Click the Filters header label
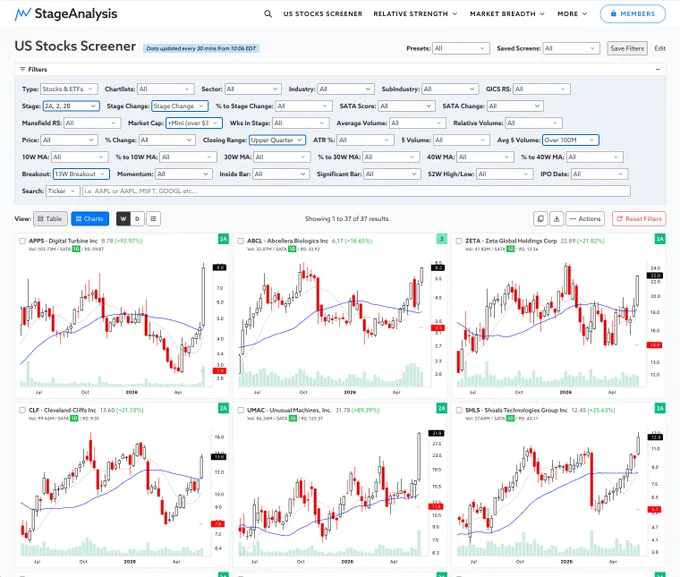 tap(33, 69)
